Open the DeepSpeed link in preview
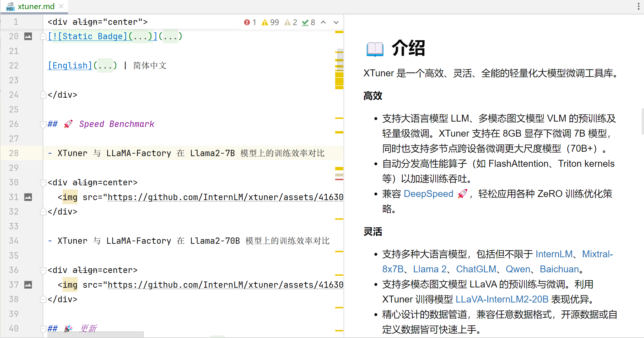This screenshot has width=644, height=338. tap(428, 194)
